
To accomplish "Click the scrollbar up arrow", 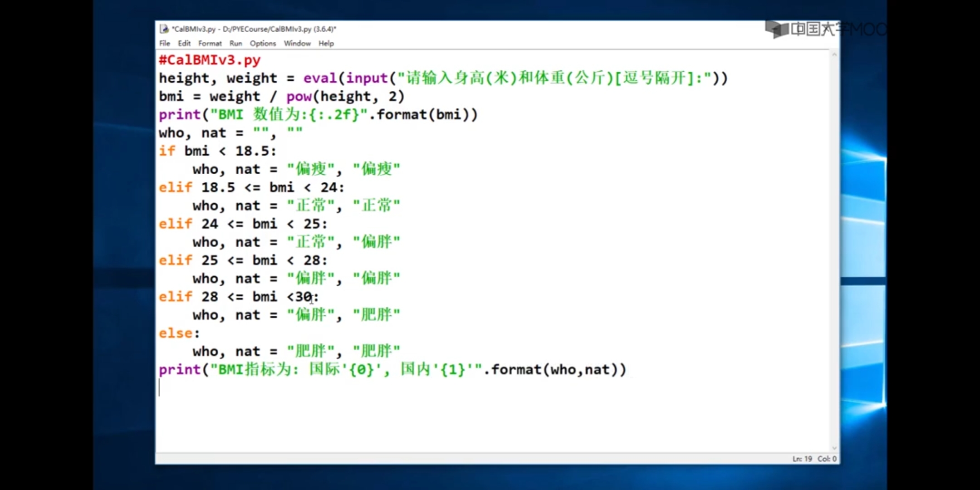I will [x=834, y=55].
